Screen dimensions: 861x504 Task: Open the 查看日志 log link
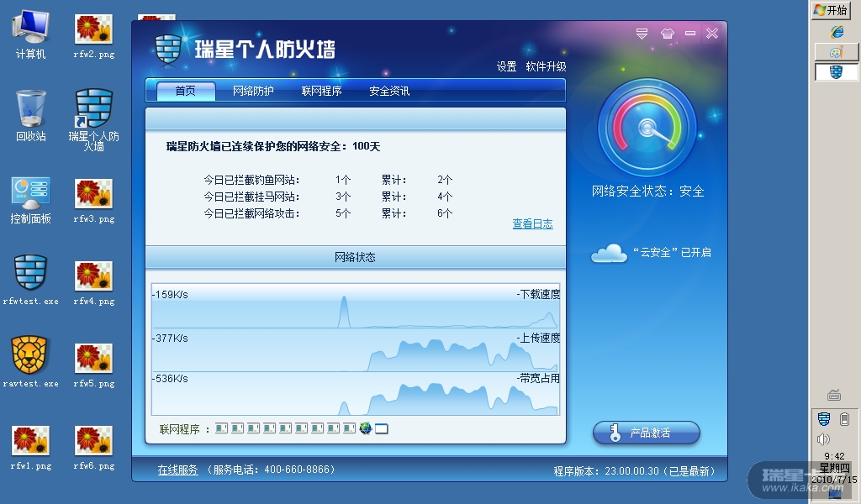pos(532,223)
